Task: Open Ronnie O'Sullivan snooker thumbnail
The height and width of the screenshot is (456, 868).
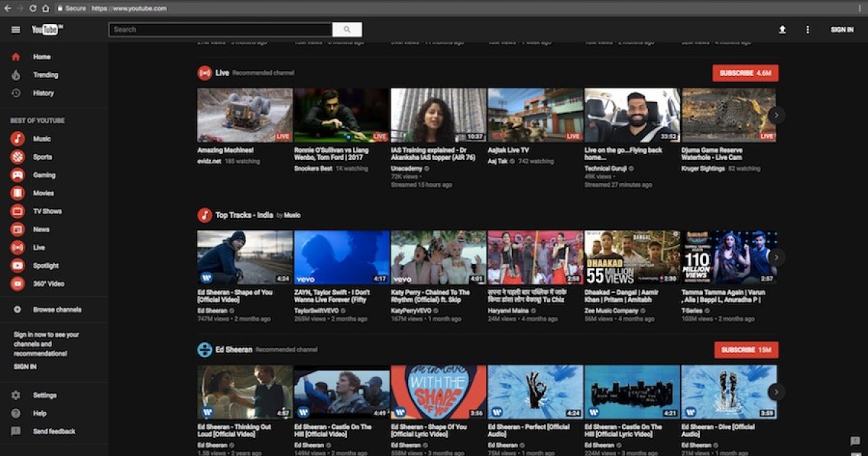Action: point(342,115)
